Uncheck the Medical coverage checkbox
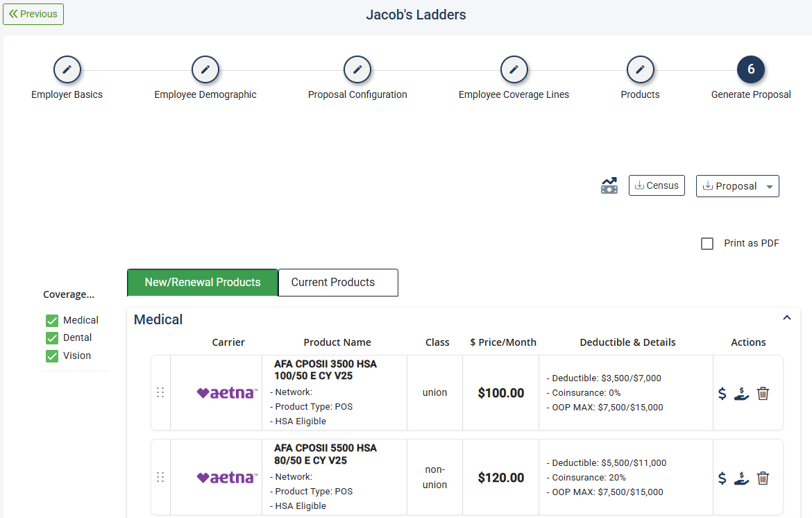The width and height of the screenshot is (812, 518). pyautogui.click(x=52, y=321)
